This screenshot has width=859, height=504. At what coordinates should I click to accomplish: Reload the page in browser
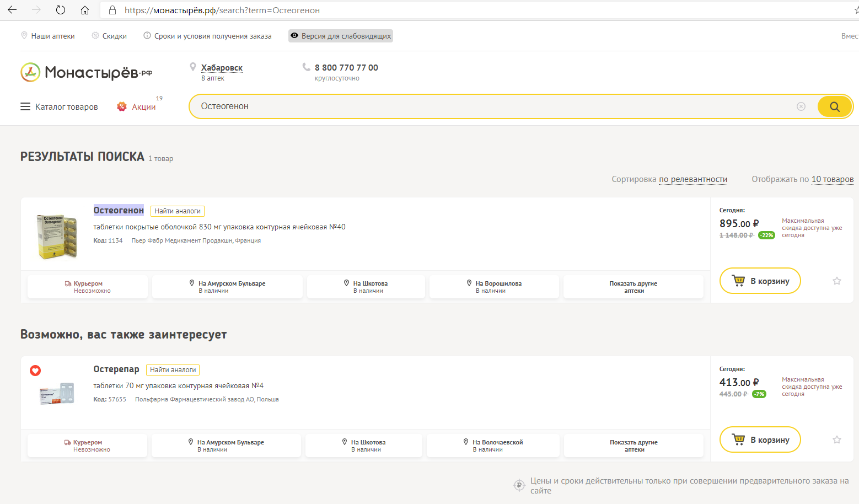(61, 10)
